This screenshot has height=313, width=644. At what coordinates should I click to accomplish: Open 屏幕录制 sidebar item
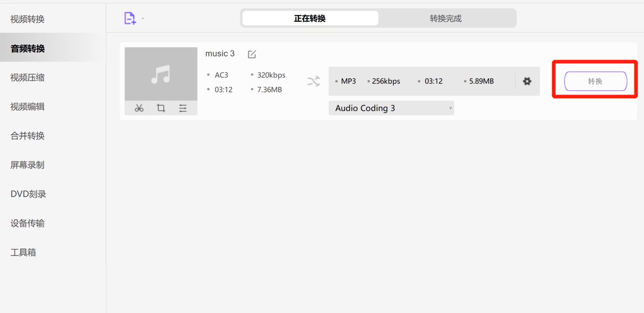(x=28, y=165)
